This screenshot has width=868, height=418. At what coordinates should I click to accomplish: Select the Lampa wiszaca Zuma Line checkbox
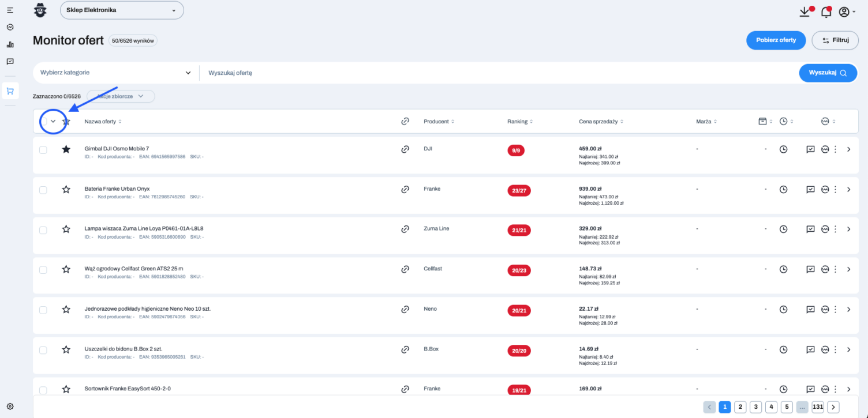click(43, 230)
